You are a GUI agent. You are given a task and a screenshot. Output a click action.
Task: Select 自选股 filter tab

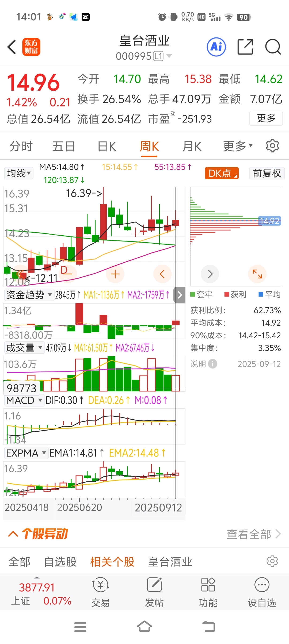60,562
